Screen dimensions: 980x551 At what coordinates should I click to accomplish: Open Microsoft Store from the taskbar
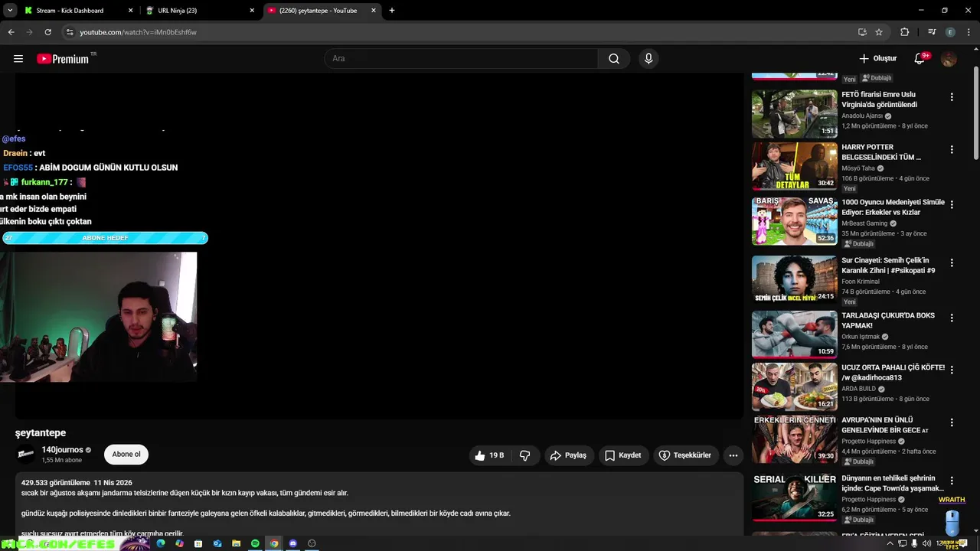pyautogui.click(x=198, y=543)
